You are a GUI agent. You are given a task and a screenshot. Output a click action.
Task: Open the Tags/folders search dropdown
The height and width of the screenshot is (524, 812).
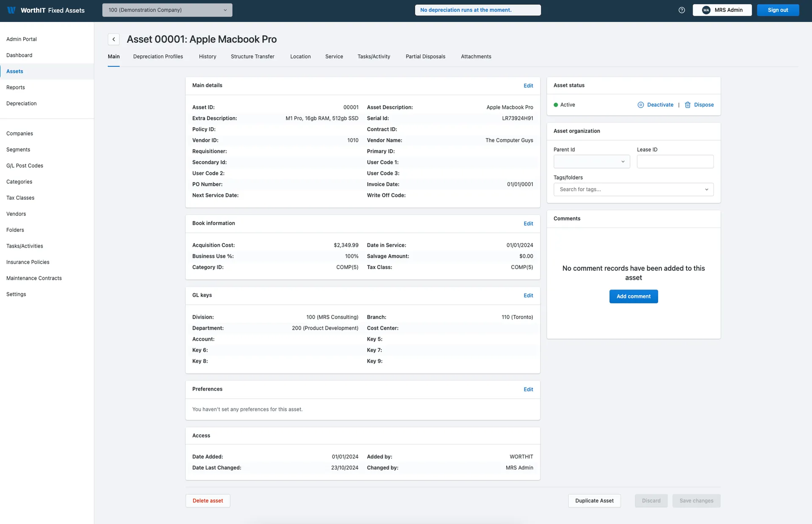(x=633, y=189)
